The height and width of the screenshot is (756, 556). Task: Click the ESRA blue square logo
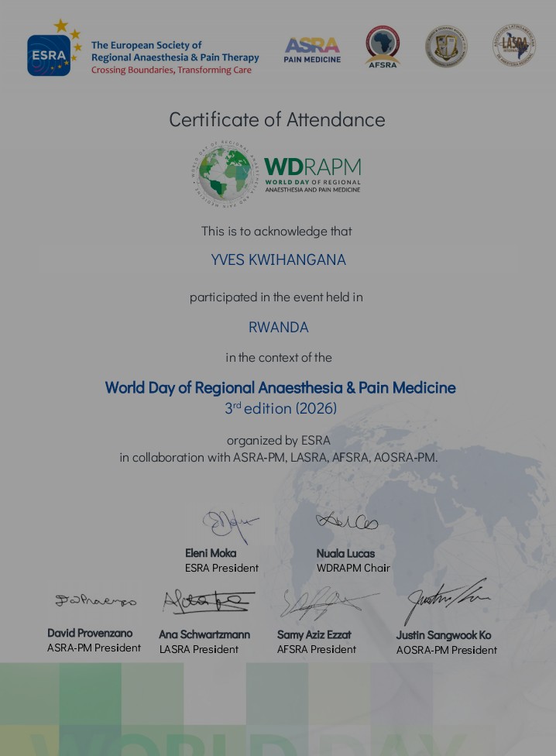(49, 55)
